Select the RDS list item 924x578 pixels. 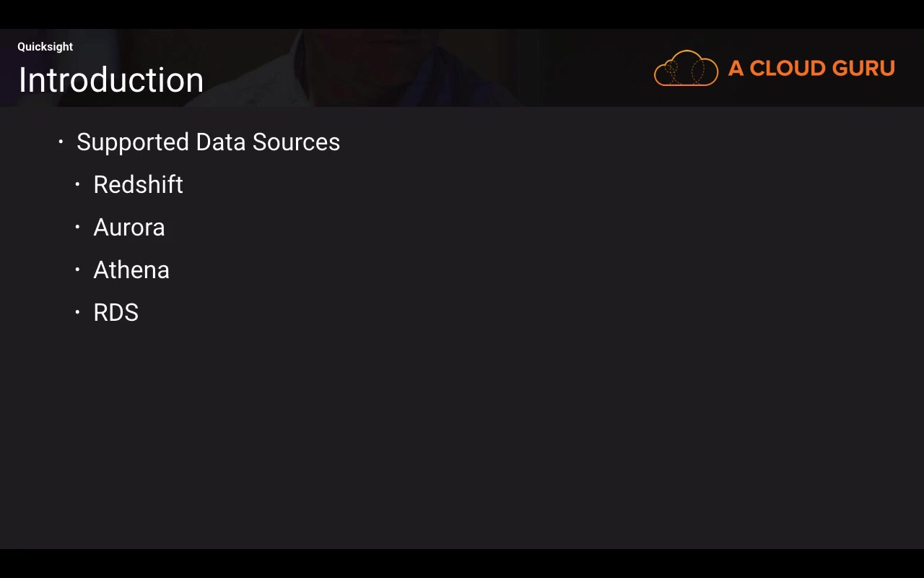(x=115, y=313)
